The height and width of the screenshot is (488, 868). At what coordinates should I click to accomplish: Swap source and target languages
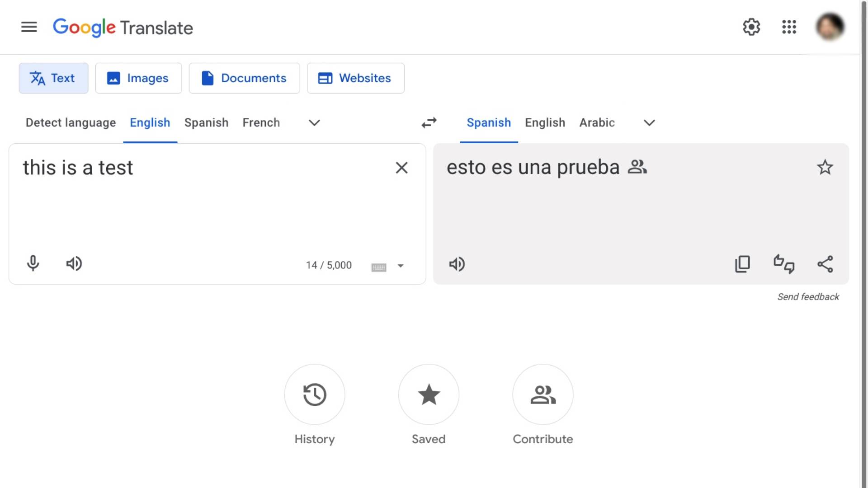pyautogui.click(x=429, y=122)
